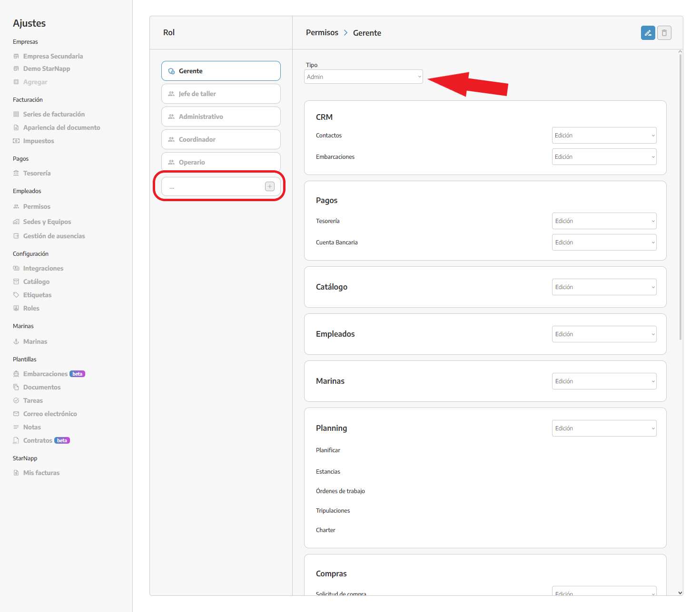Open the Catálogo permission dropdown
The height and width of the screenshot is (612, 700).
[604, 287]
